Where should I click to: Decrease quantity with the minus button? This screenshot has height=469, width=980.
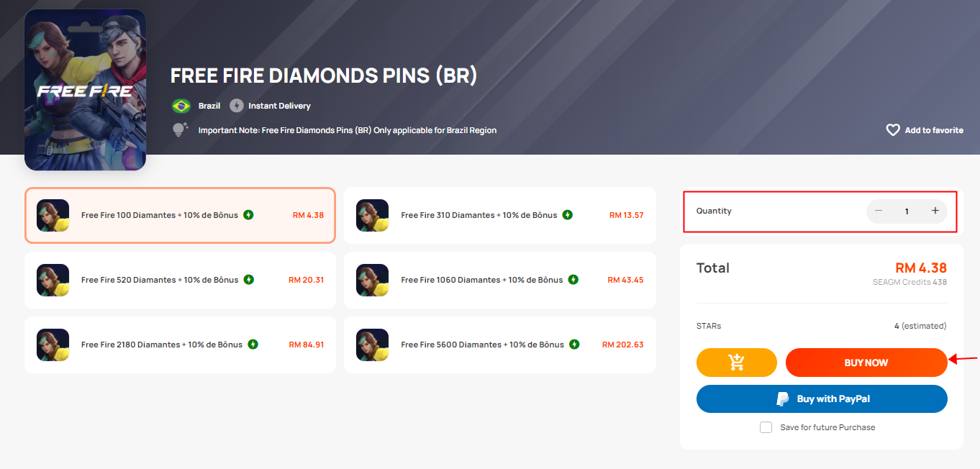tap(879, 211)
